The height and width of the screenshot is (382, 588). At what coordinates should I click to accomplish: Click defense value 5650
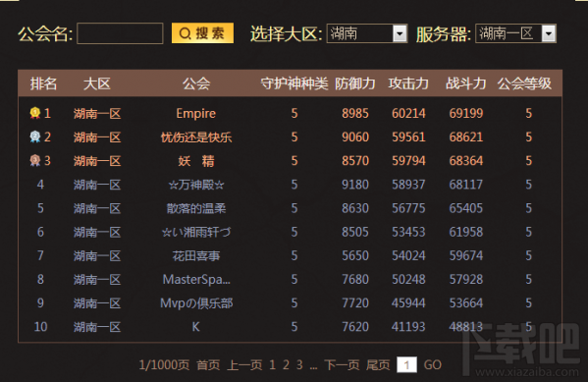(x=355, y=256)
